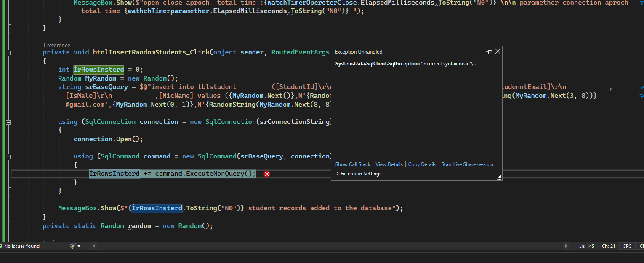Open the code cleanup profile dropdown arrow

pos(79,246)
